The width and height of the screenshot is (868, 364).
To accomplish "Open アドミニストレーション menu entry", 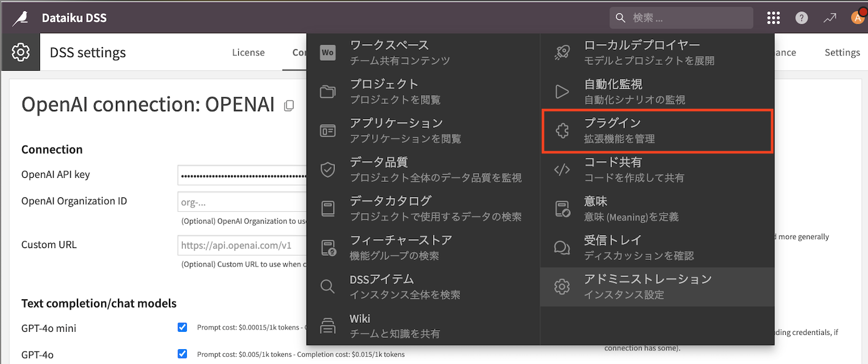I will coord(657,287).
